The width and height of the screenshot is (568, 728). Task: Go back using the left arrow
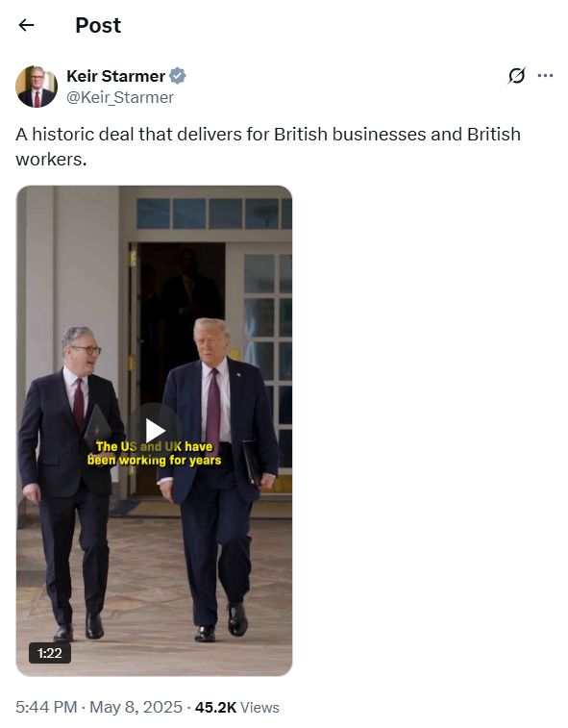tap(27, 25)
